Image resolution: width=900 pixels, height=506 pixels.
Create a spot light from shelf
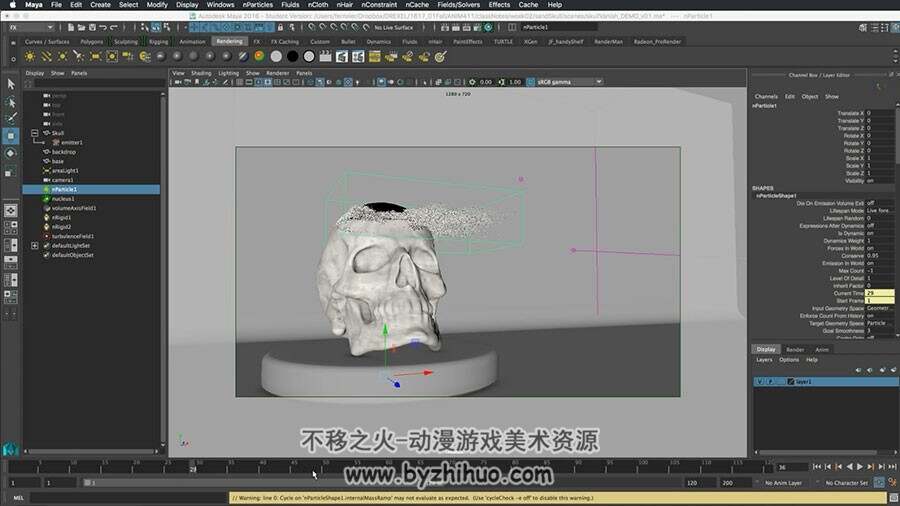coord(79,56)
